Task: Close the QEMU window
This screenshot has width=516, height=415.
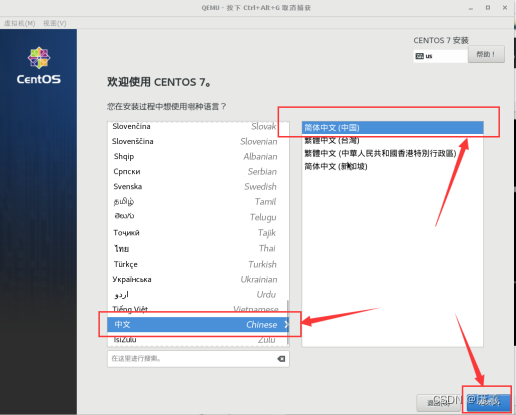Action: pos(505,8)
